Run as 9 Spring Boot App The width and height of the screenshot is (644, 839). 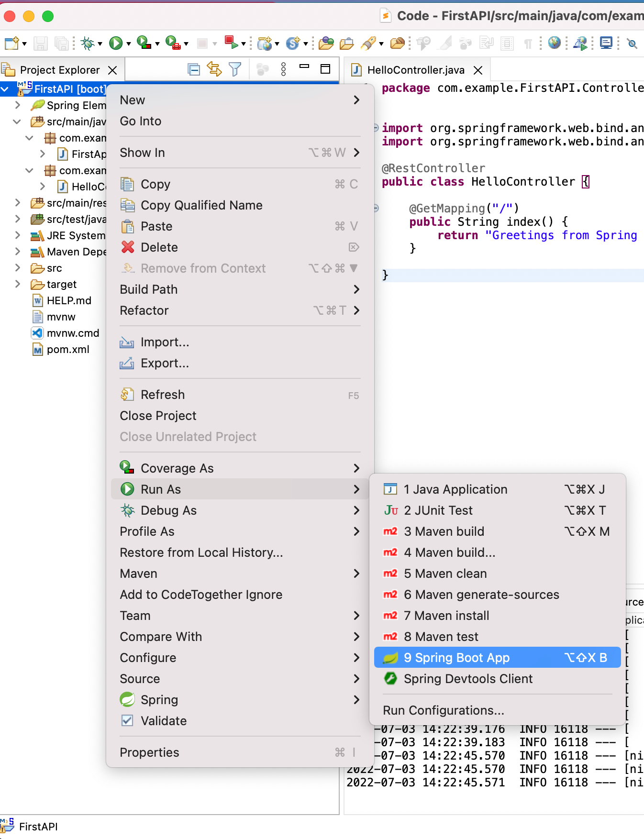(x=498, y=658)
